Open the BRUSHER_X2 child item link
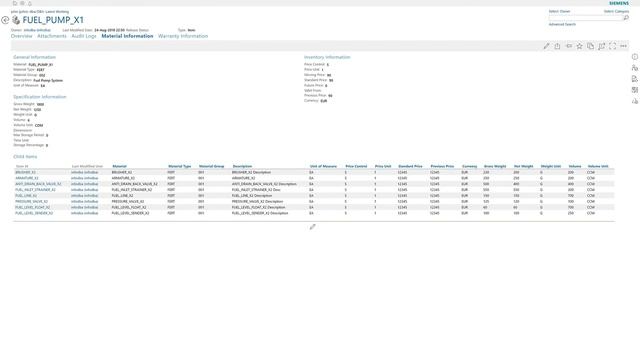This screenshot has width=640, height=360. coord(25,172)
